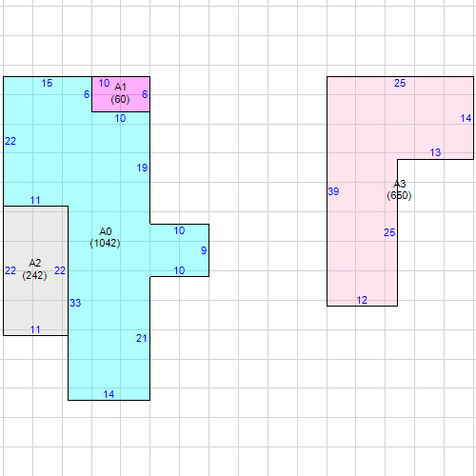Click the "11" dimension above gray A2's top edge
This screenshot has height=476, width=476.
pos(35,200)
